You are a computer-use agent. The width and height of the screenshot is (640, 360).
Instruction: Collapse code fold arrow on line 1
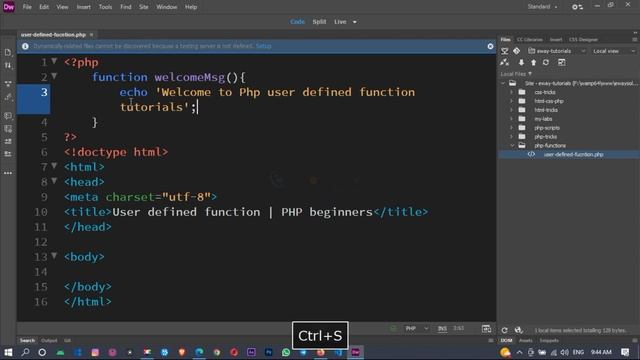pyautogui.click(x=54, y=61)
